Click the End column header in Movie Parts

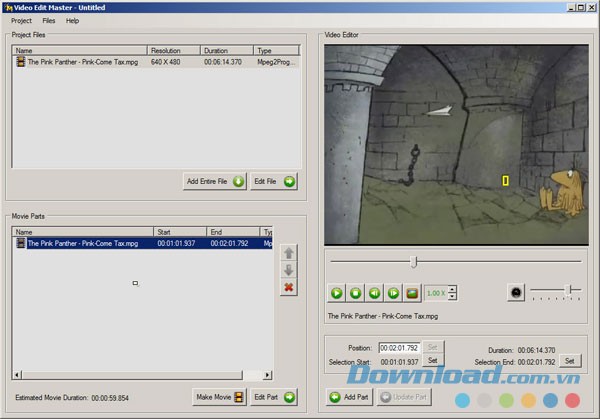click(x=233, y=232)
